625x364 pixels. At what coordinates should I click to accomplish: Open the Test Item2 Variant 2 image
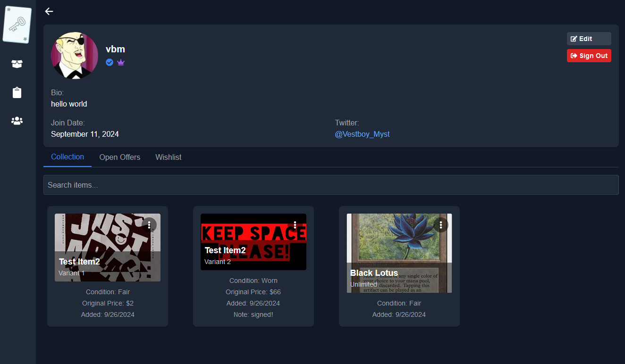coord(253,242)
